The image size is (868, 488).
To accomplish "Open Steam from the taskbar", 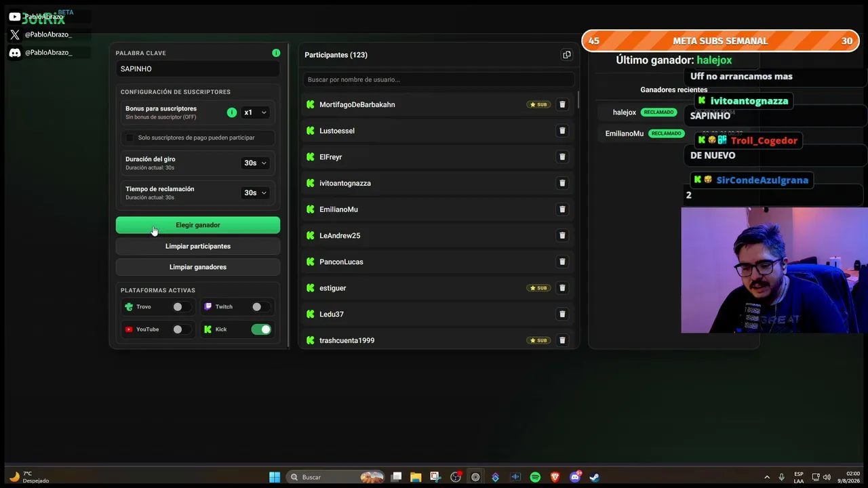I will point(595,477).
